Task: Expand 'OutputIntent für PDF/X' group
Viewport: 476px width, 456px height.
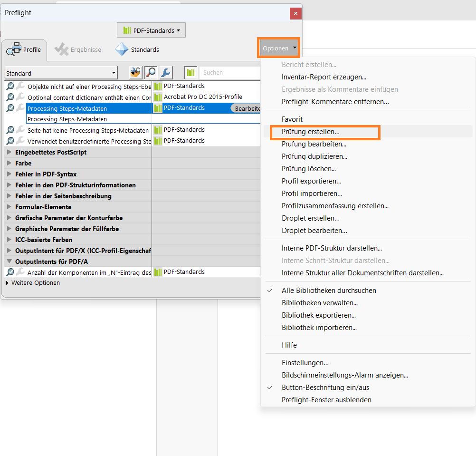Action: pos(9,250)
